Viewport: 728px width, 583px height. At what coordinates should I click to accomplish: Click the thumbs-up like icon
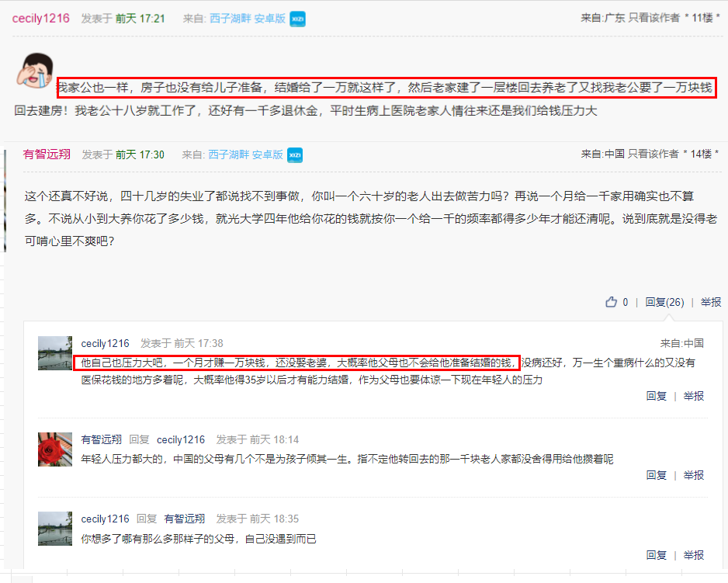pos(611,302)
